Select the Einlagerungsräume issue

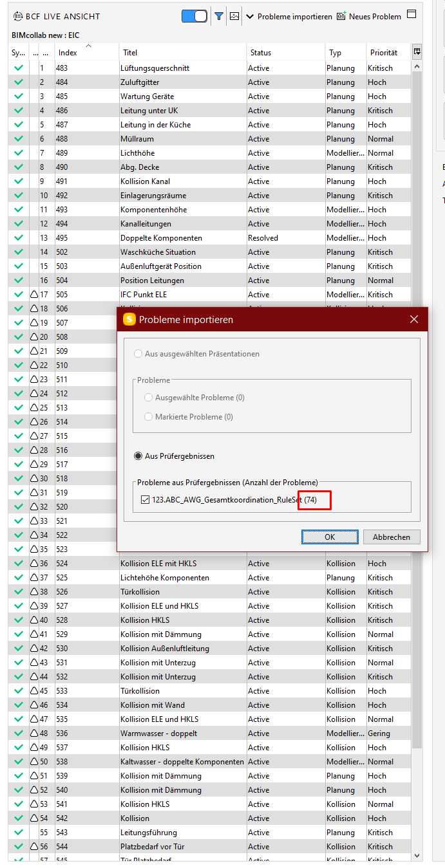pyautogui.click(x=153, y=196)
